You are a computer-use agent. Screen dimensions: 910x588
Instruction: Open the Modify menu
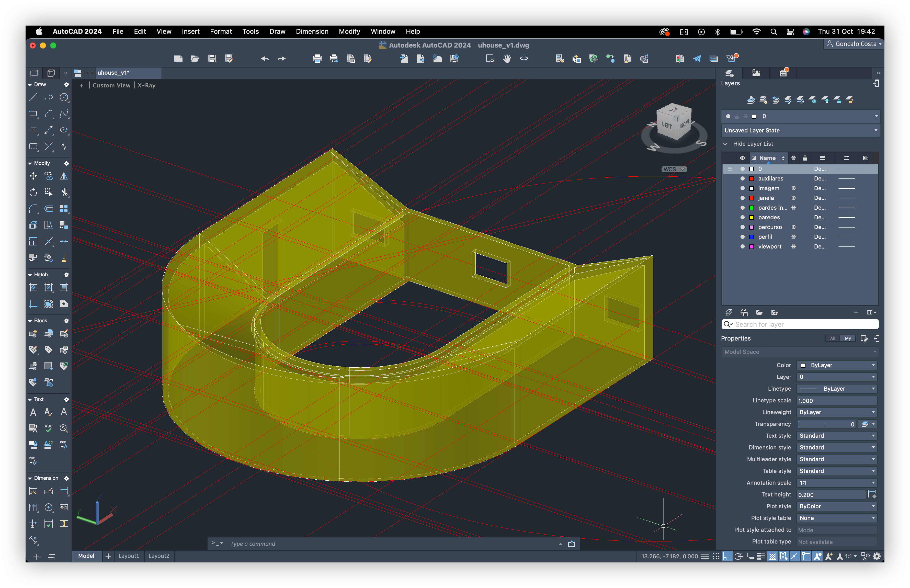coord(349,32)
